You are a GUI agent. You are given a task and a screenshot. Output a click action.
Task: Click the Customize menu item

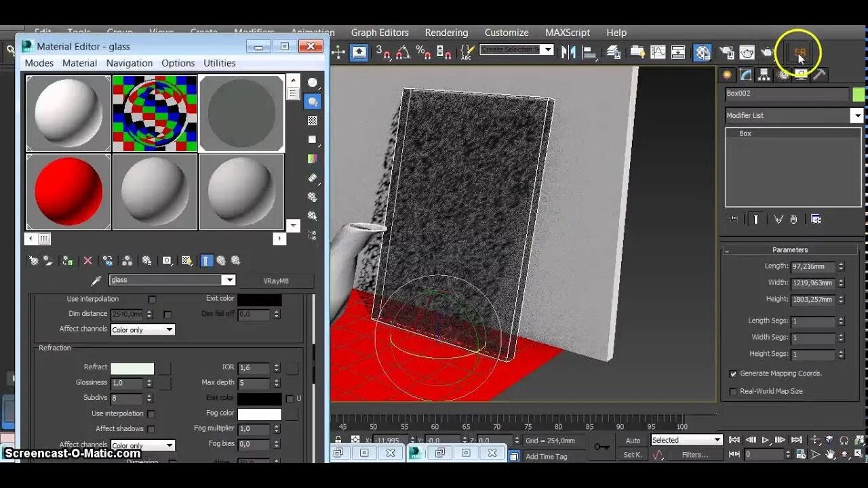[506, 33]
